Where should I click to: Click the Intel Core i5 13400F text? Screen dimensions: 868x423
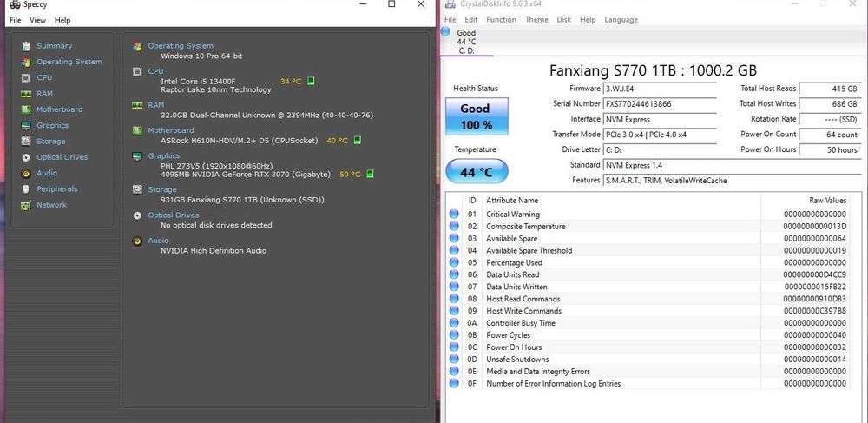[x=198, y=82]
